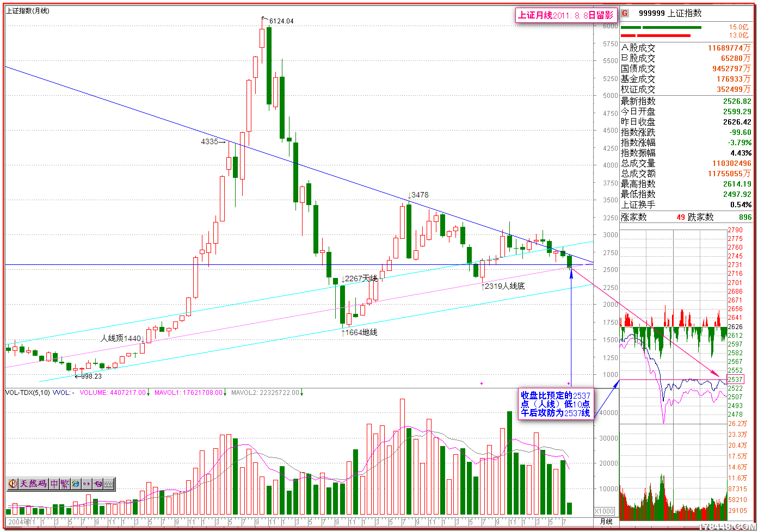Click the 最新指数 value 2526.82

(x=737, y=101)
